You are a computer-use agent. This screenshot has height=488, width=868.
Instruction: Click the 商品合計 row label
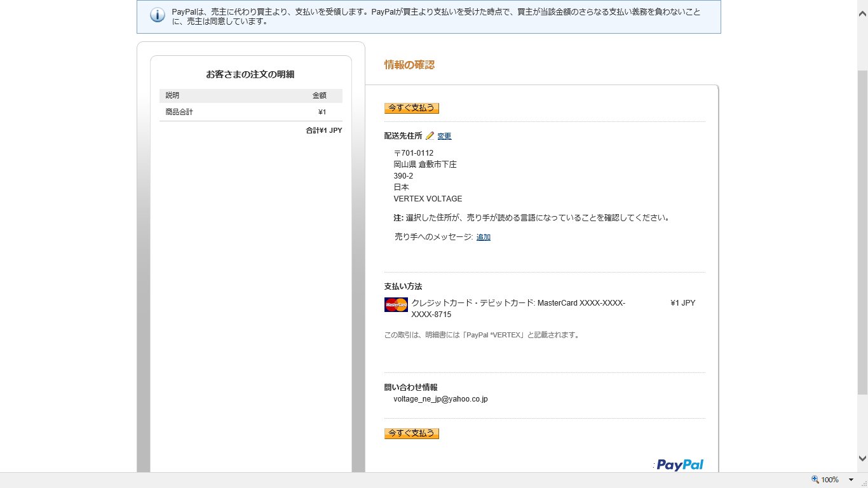[179, 112]
